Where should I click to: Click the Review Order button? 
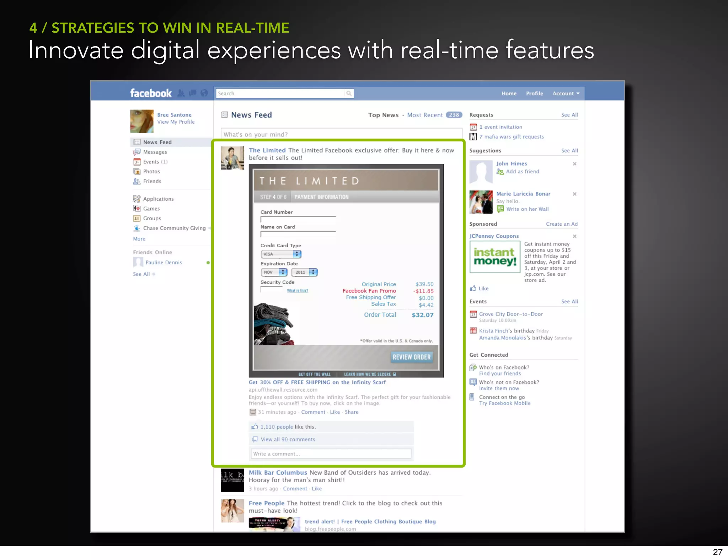point(412,357)
